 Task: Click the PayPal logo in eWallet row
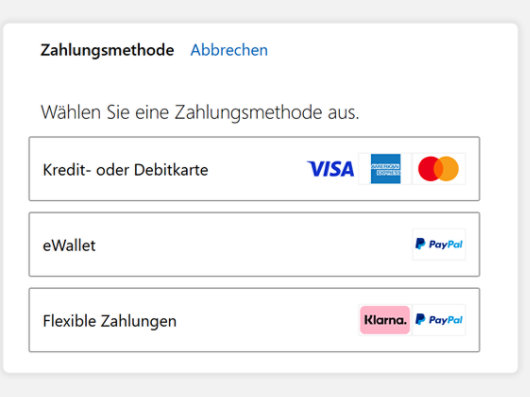439,244
